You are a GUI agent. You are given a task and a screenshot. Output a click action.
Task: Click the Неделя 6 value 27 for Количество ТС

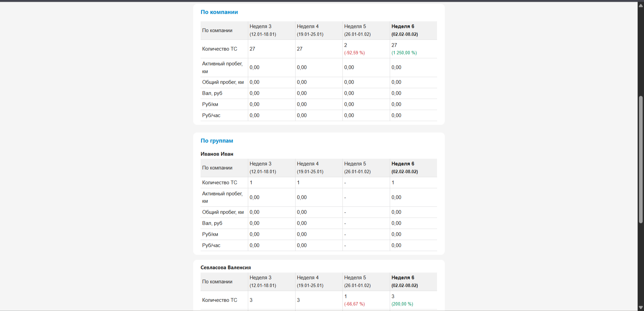pyautogui.click(x=394, y=45)
